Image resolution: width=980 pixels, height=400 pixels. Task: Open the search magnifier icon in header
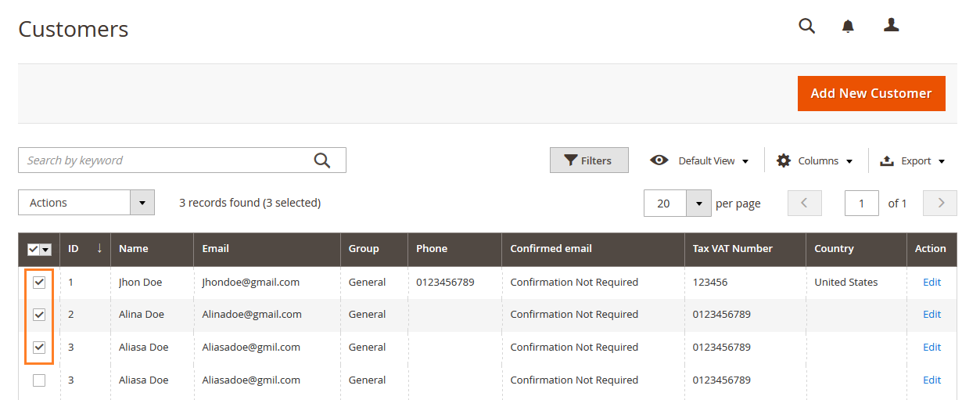(x=806, y=26)
